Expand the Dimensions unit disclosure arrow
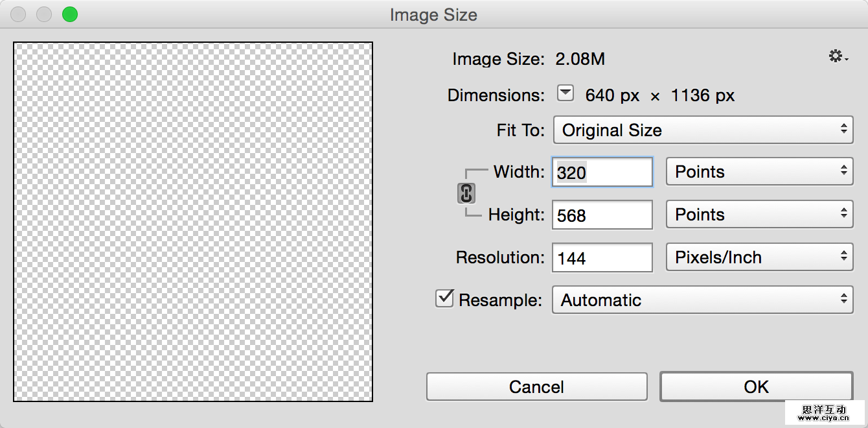The height and width of the screenshot is (428, 868). coord(565,94)
